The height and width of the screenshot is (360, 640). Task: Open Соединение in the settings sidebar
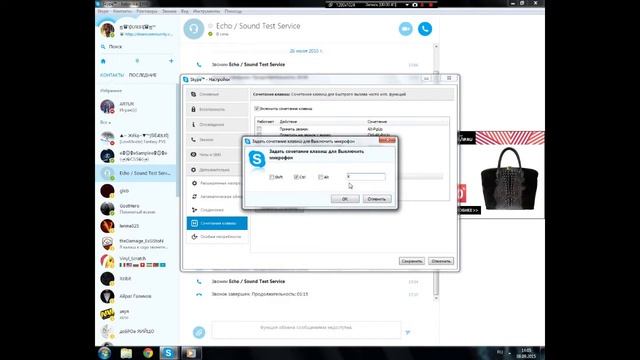[x=217, y=210]
